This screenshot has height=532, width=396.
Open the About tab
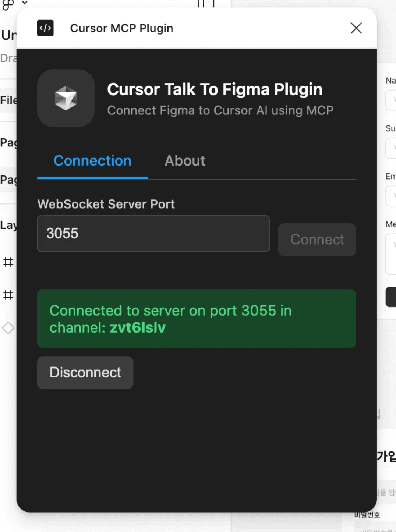(x=185, y=161)
